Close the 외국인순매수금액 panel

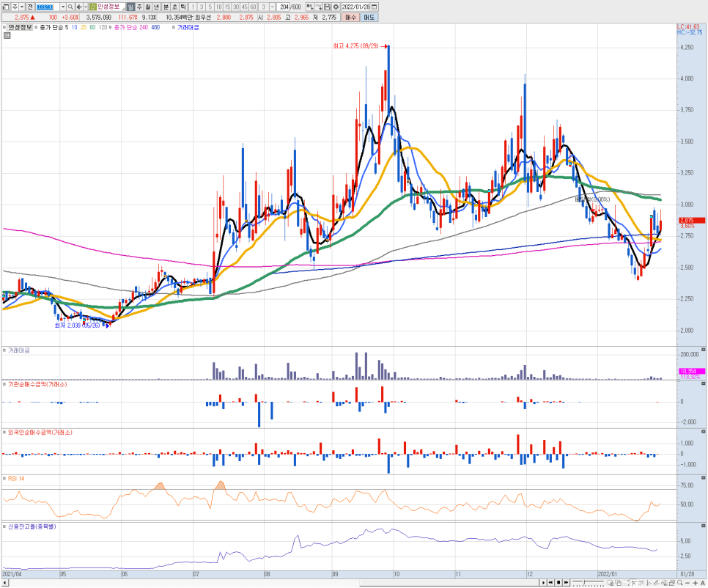pos(704,432)
